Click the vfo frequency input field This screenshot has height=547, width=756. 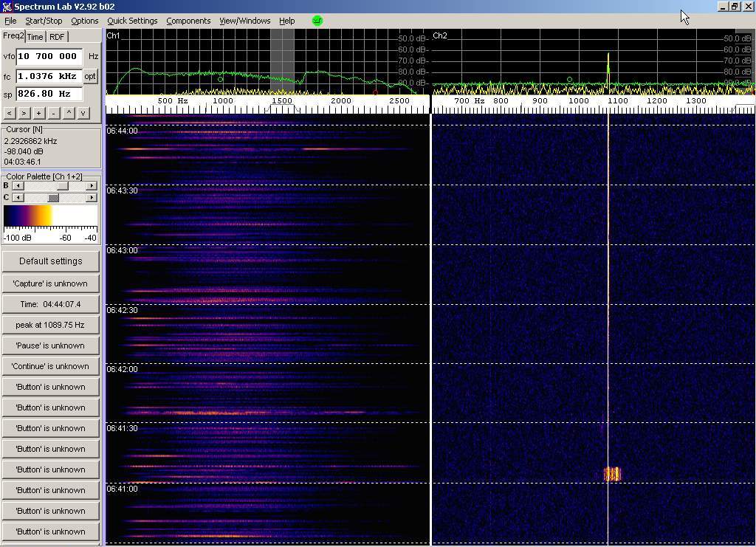coord(49,56)
